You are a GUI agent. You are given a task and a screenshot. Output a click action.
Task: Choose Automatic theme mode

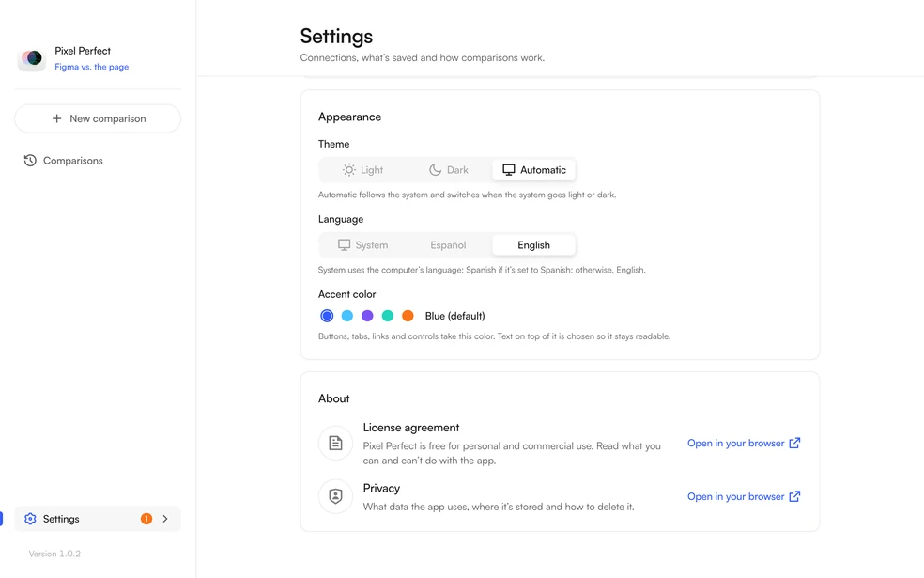(534, 170)
